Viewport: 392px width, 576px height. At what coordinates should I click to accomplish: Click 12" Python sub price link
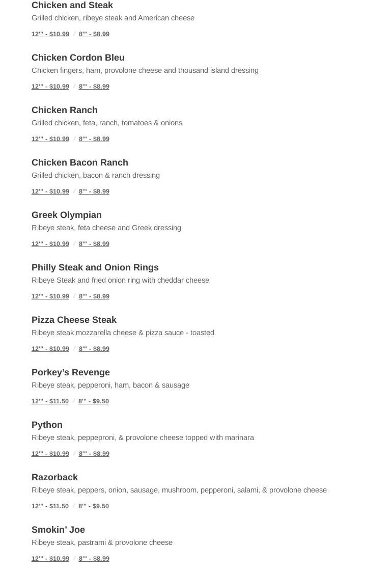point(50,454)
